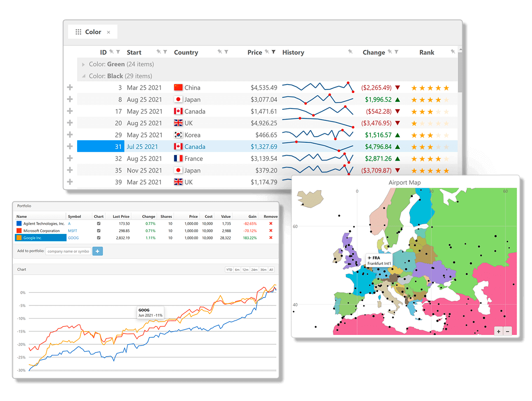
Task: Open the MSFT symbol link
Action: 73,231
